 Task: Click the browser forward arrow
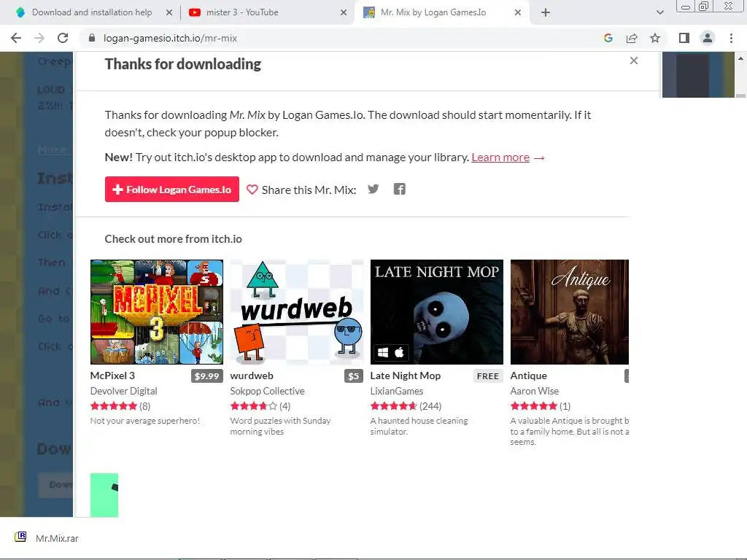coord(39,38)
